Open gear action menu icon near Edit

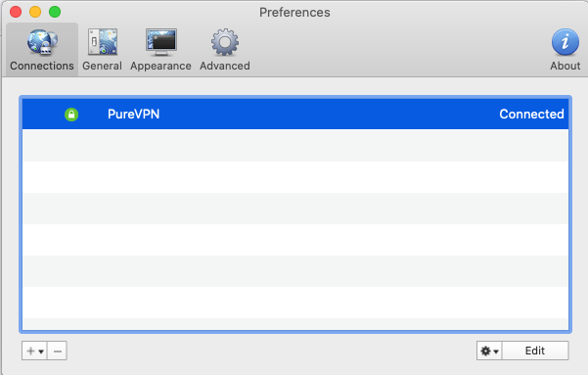(x=485, y=351)
